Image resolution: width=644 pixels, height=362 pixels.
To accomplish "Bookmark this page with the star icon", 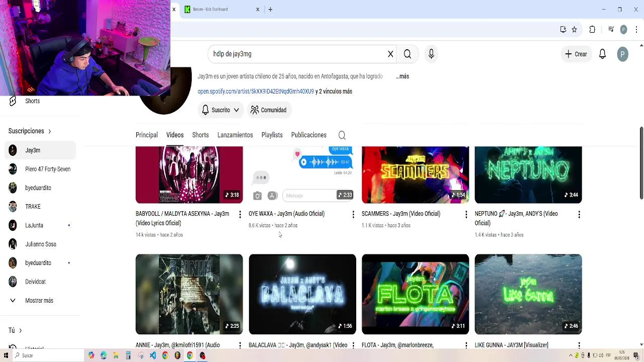I will pyautogui.click(x=574, y=30).
